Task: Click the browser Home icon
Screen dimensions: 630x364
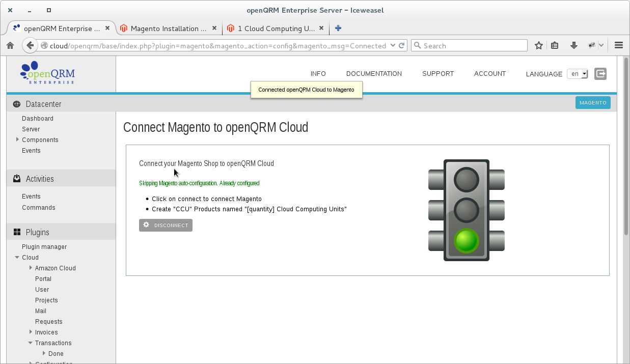Action: pyautogui.click(x=10, y=46)
